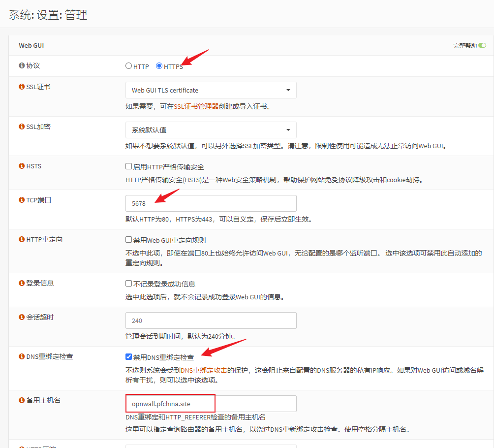Click the info icon beside DNS重绑定检查

(22, 356)
